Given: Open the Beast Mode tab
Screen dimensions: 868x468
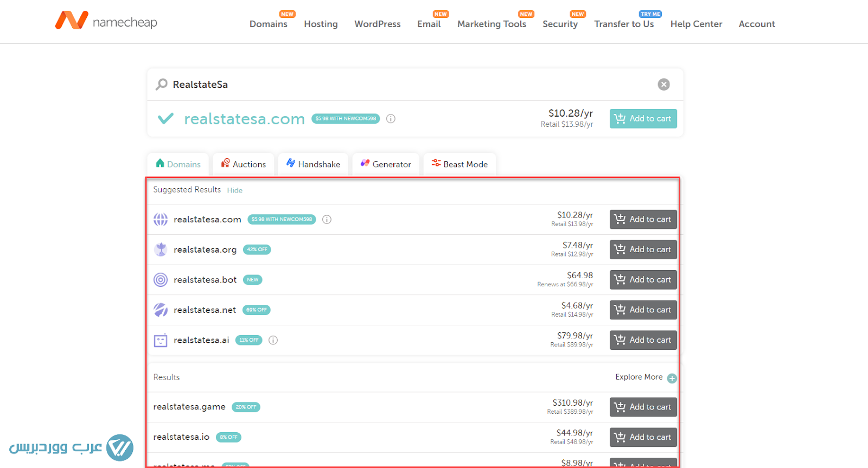Looking at the screenshot, I should pos(459,164).
